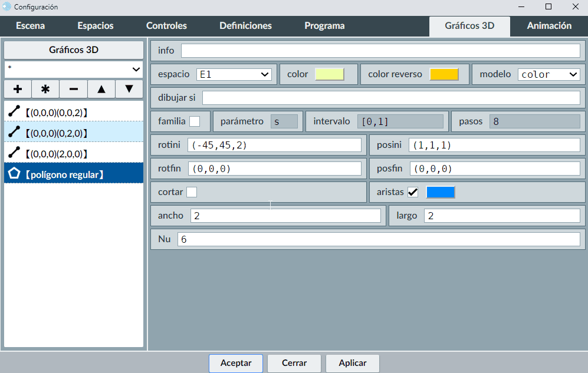The width and height of the screenshot is (588, 373).
Task: Click the Aplicar button
Action: point(352,363)
